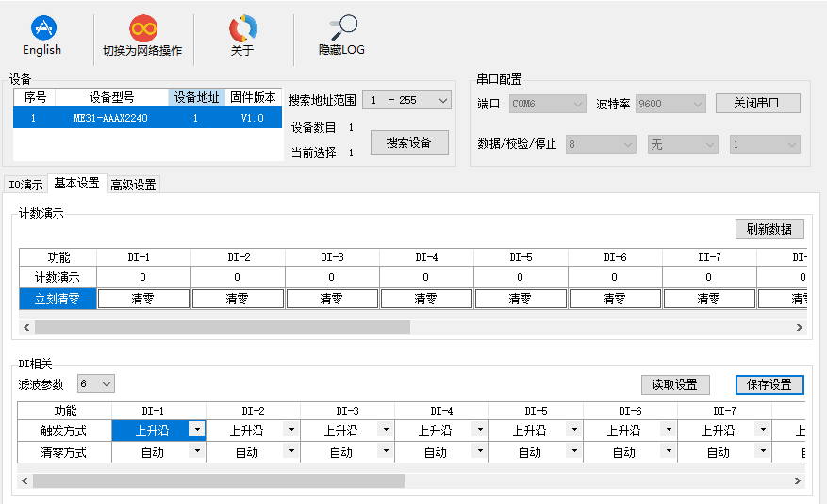This screenshot has height=504, width=827.
Task: Click the 切换为网络操作 infinity icon
Action: 143,28
